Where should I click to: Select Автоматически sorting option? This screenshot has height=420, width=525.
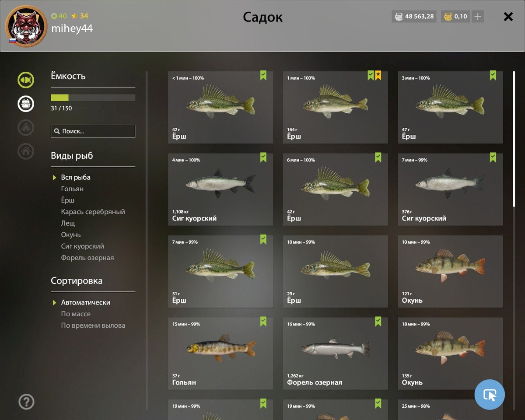point(86,302)
